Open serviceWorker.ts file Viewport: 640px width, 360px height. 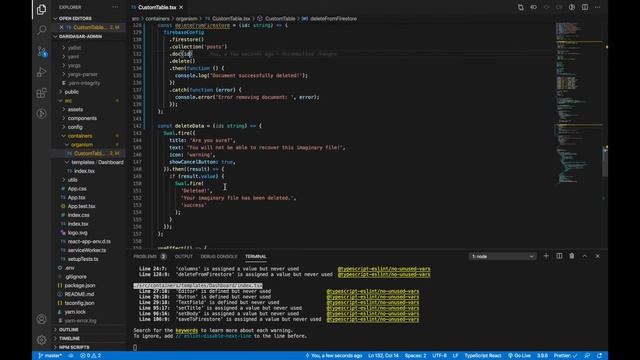(x=87, y=250)
